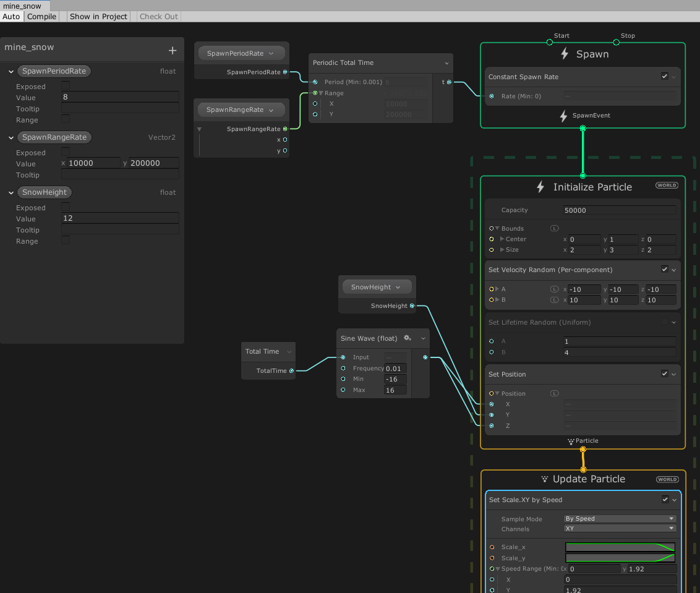The image size is (700, 593).
Task: Enable the Set Lifetime Random block checkbox
Action: 665,322
